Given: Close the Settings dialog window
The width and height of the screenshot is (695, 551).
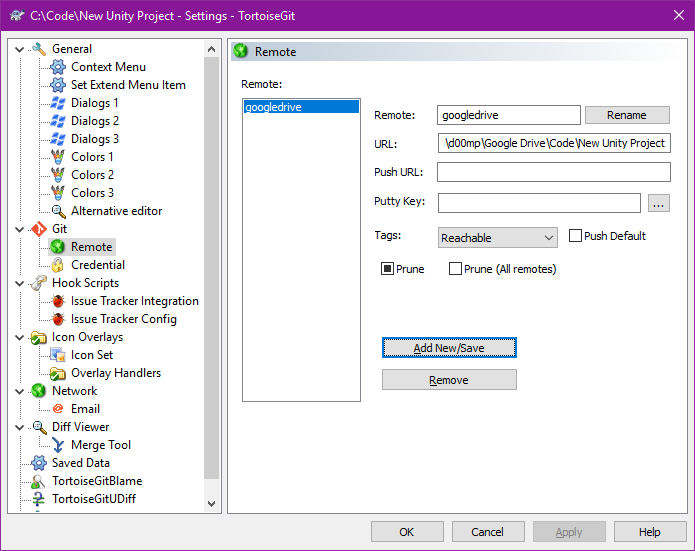Looking at the screenshot, I should pyautogui.click(x=679, y=16).
